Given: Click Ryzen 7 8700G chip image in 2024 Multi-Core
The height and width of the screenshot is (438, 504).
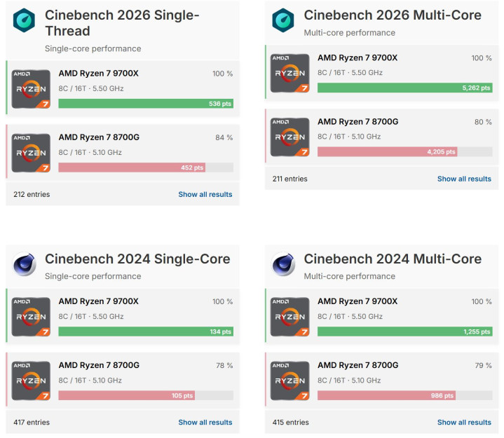Looking at the screenshot, I should [x=290, y=381].
